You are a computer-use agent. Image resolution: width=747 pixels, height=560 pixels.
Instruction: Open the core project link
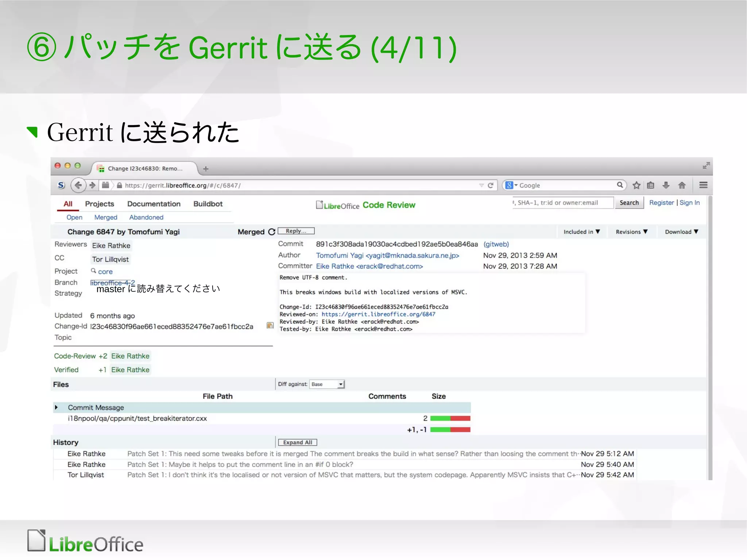point(105,271)
